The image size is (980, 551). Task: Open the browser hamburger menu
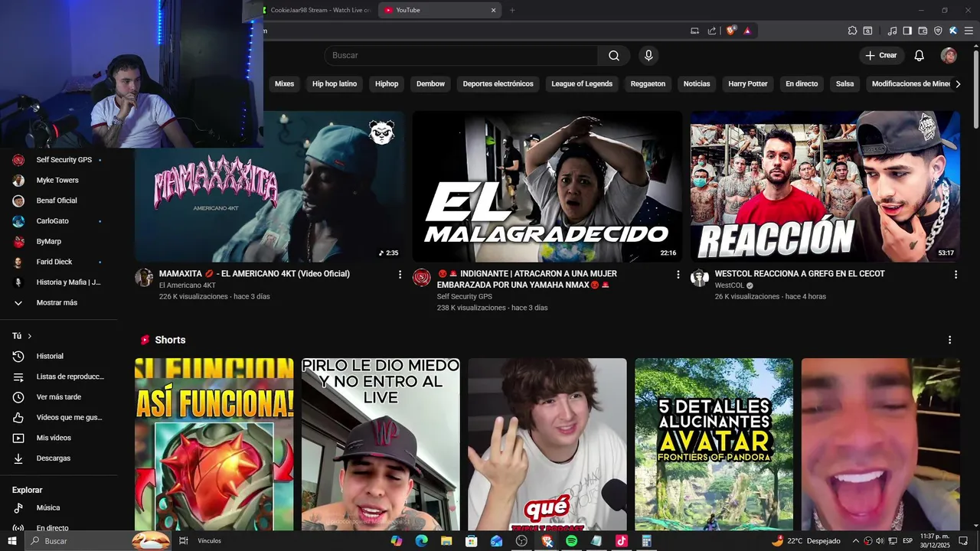(967, 31)
